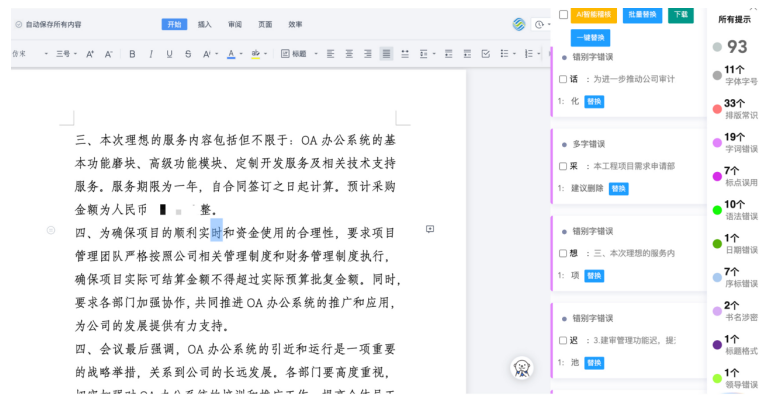Check the box for error word 话
The height and width of the screenshot is (397, 781).
(x=563, y=79)
